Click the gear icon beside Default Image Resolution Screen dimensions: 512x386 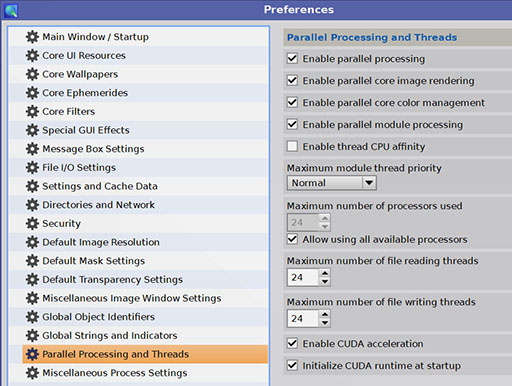(x=32, y=242)
